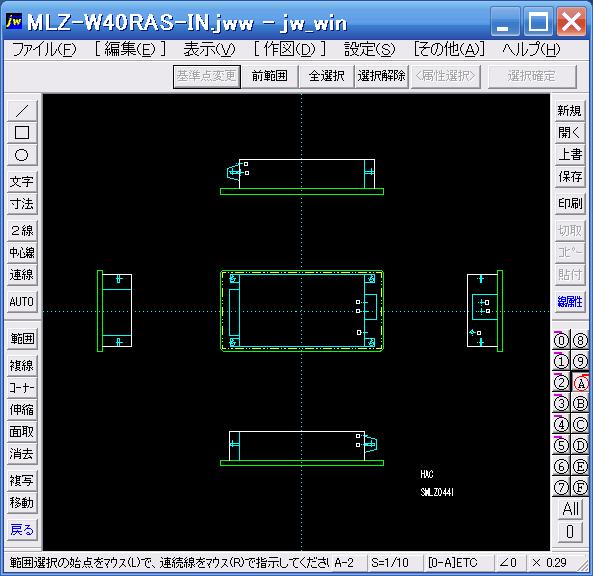Open 線属性 line attributes
The width and height of the screenshot is (593, 576).
tap(570, 301)
